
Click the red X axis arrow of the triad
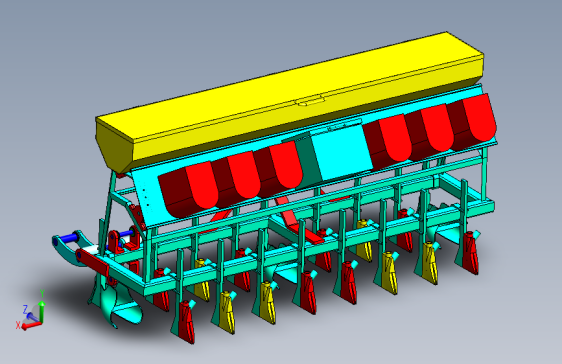(x=31, y=326)
